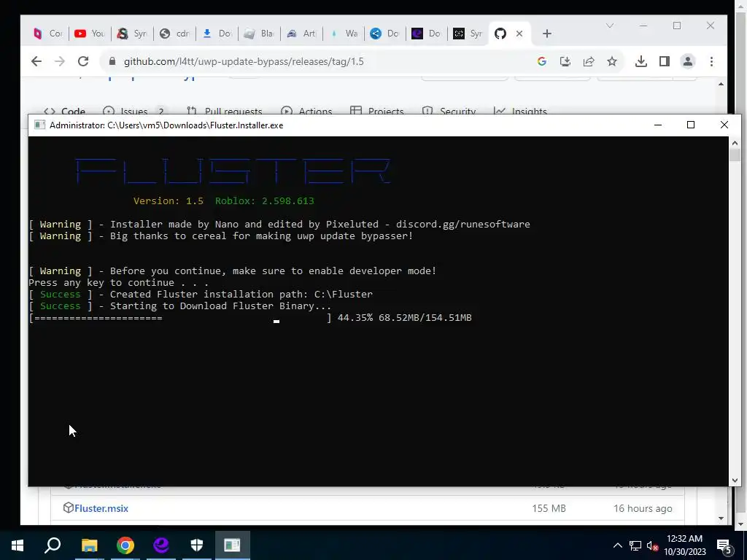Image resolution: width=747 pixels, height=560 pixels.
Task: Close the active GitHub tab
Action: click(519, 34)
